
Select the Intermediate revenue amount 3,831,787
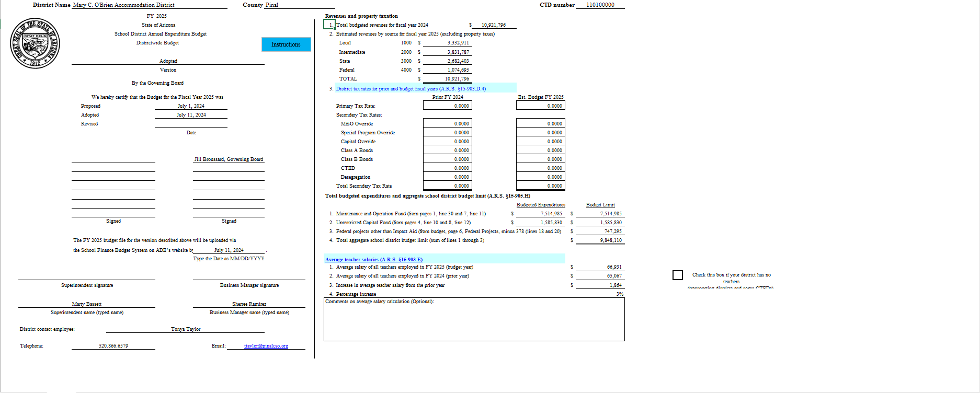pyautogui.click(x=447, y=52)
